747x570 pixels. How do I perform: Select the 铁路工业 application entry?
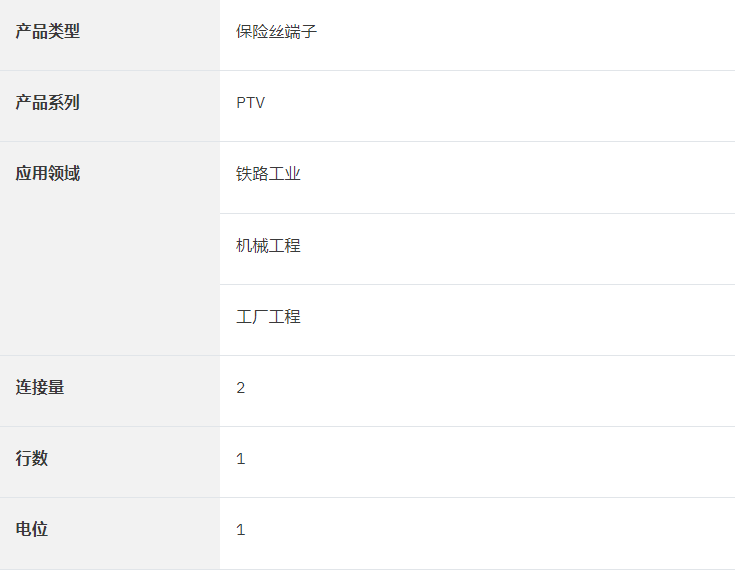click(268, 174)
